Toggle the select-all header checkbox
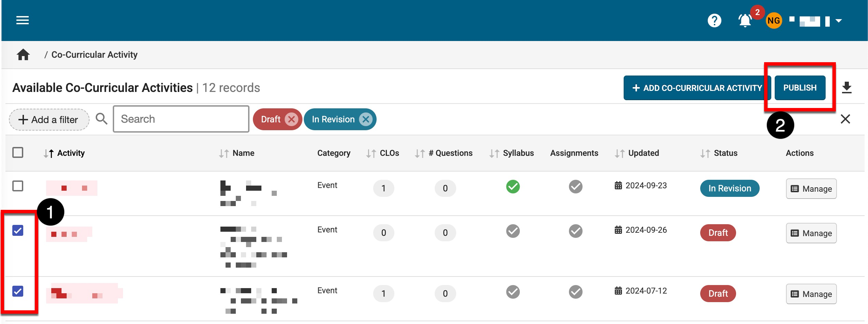Image resolution: width=868 pixels, height=324 pixels. coord(18,152)
